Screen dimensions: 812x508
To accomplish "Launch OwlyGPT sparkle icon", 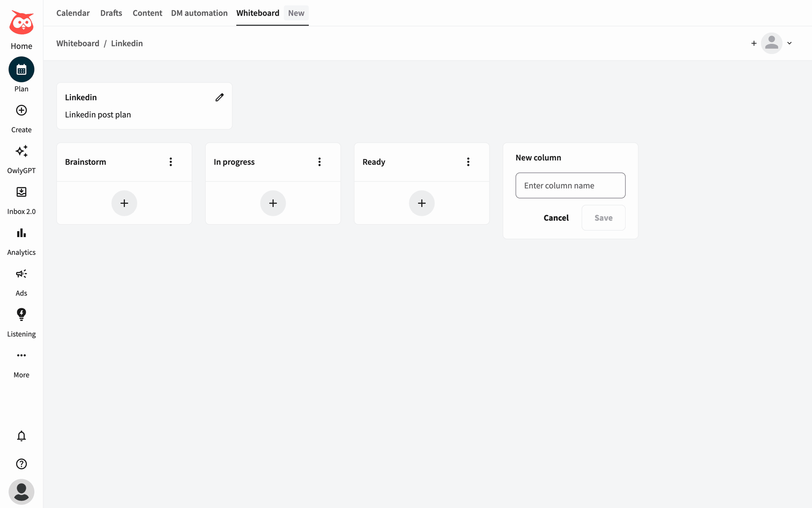I will pyautogui.click(x=21, y=151).
